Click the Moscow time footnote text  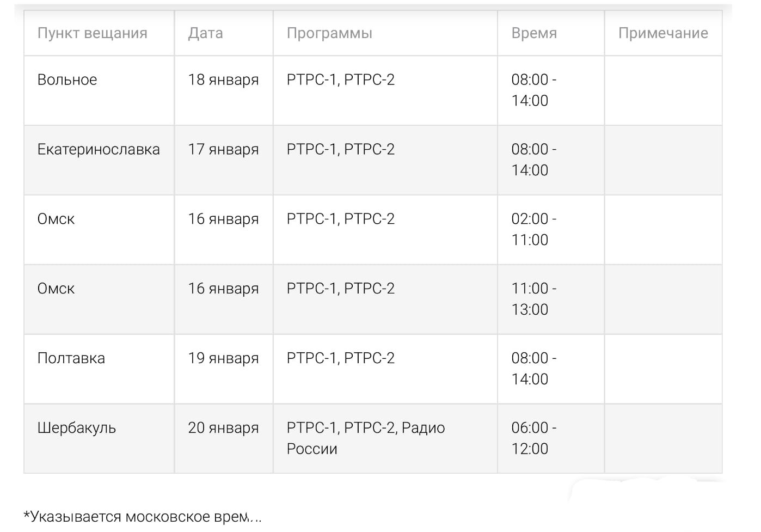coord(142,516)
